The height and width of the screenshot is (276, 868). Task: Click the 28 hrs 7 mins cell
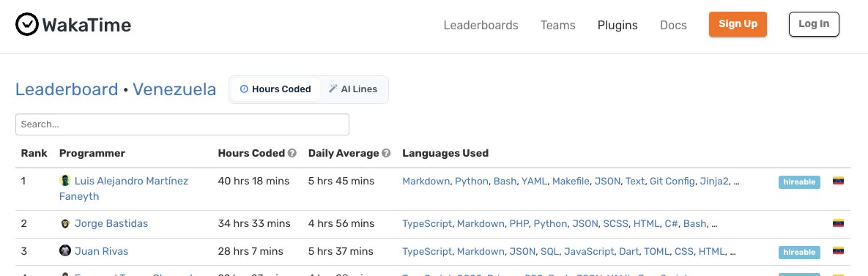pos(251,251)
